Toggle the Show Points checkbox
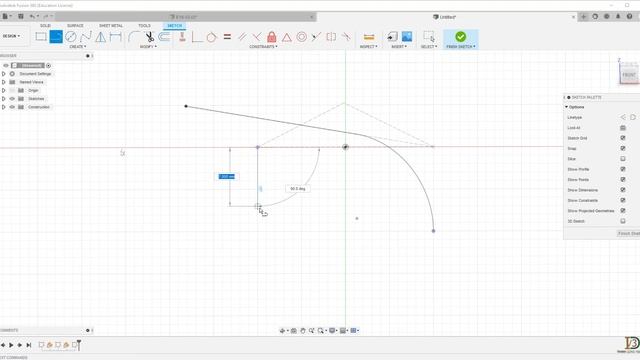The height and width of the screenshot is (360, 640). click(623, 180)
